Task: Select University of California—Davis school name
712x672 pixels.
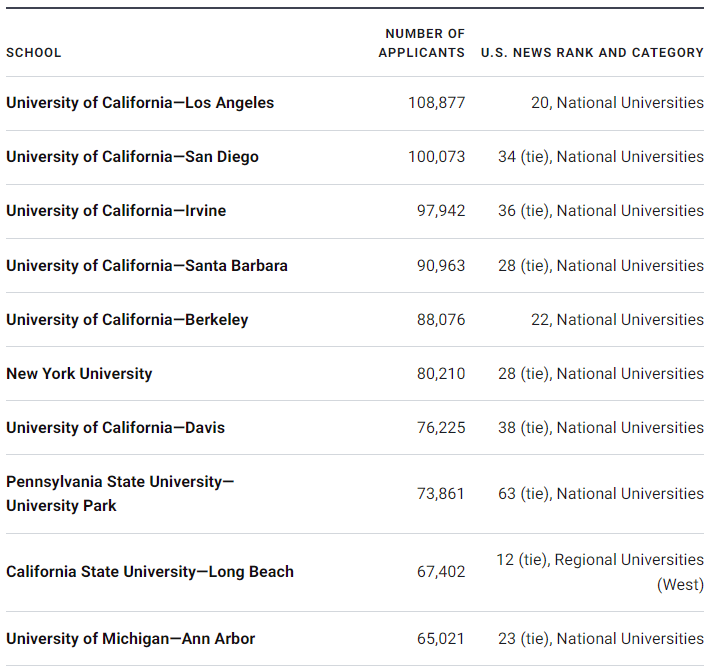Action: 115,428
